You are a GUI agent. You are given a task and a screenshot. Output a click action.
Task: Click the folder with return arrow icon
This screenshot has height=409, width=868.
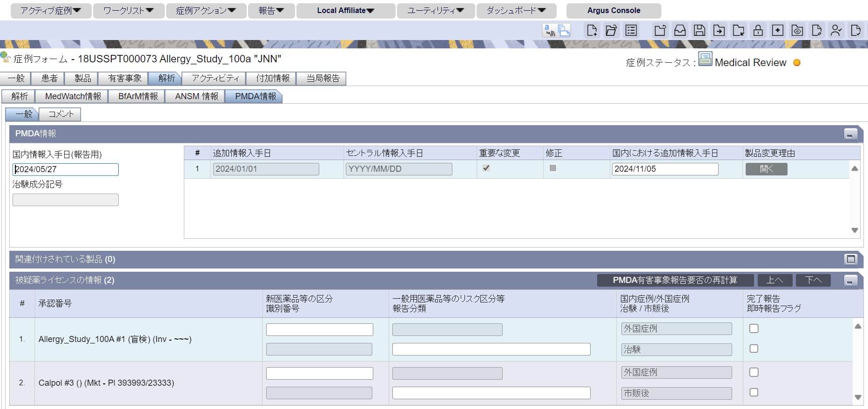739,31
